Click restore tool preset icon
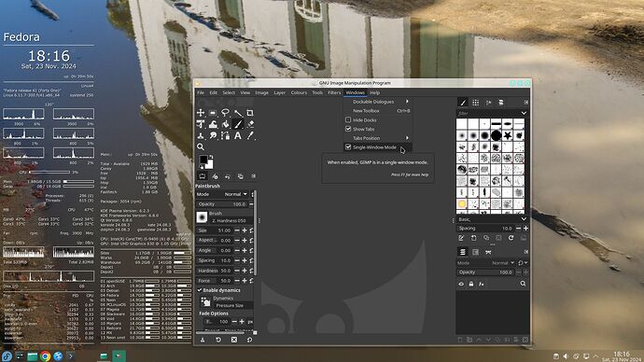The image size is (644, 362). pyautogui.click(x=218, y=340)
